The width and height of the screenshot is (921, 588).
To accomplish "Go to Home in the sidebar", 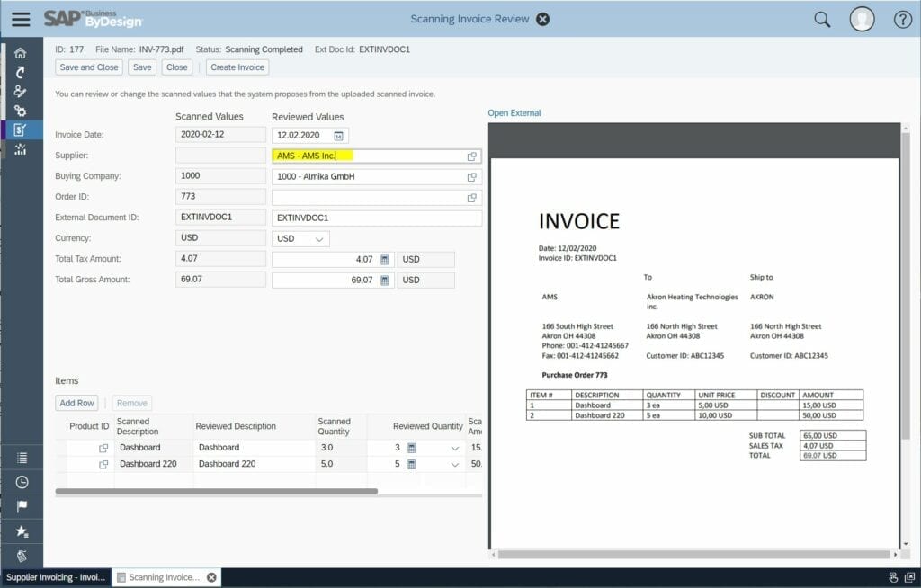I will pyautogui.click(x=21, y=53).
